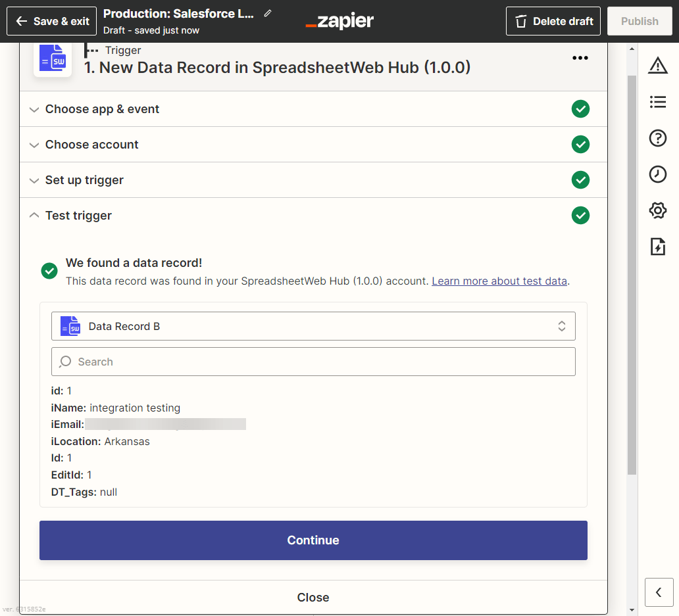The height and width of the screenshot is (616, 679).
Task: Click the Close button at bottom
Action: pos(313,598)
